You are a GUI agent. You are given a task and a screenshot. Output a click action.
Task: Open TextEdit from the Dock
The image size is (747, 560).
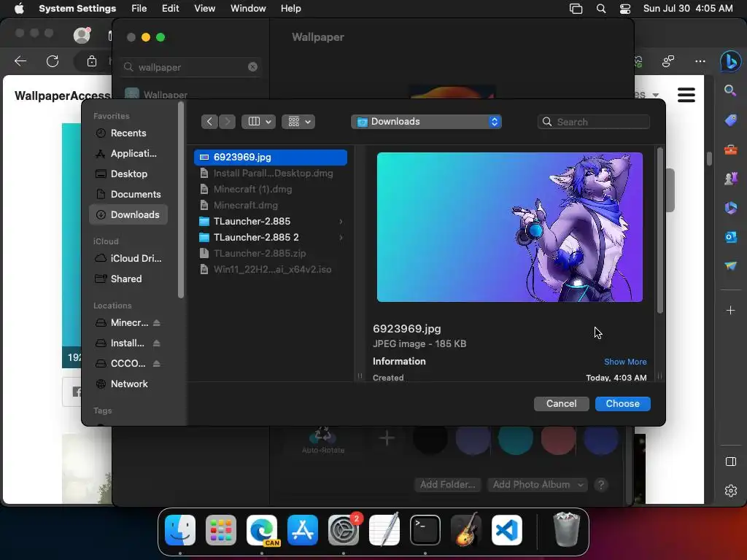pos(384,529)
